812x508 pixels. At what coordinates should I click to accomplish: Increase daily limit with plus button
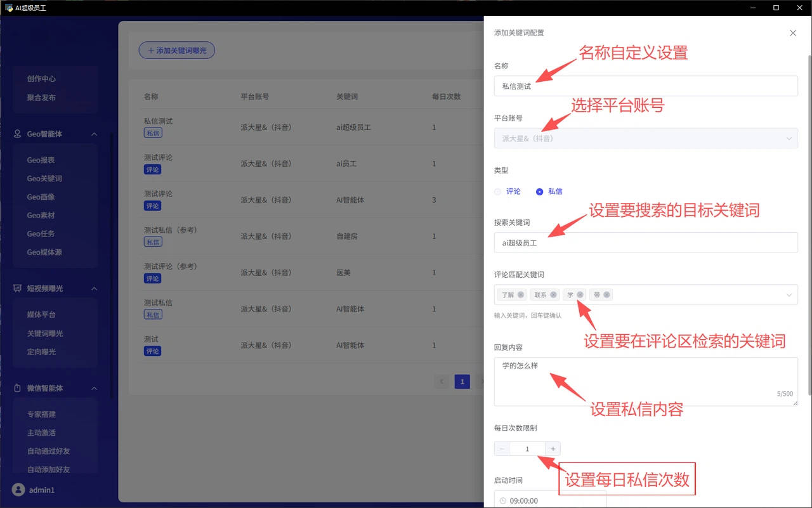coord(553,449)
